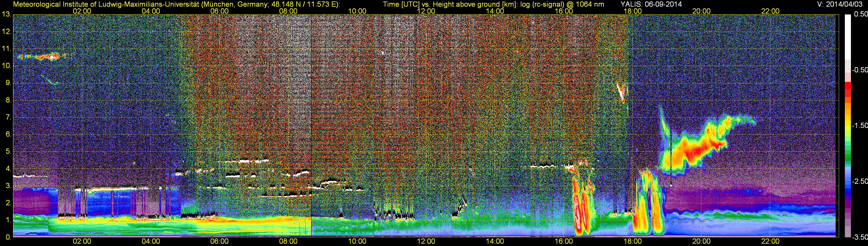This screenshot has height=246, width=868.
Task: Click the white top of the colorbar
Action: 847,34
